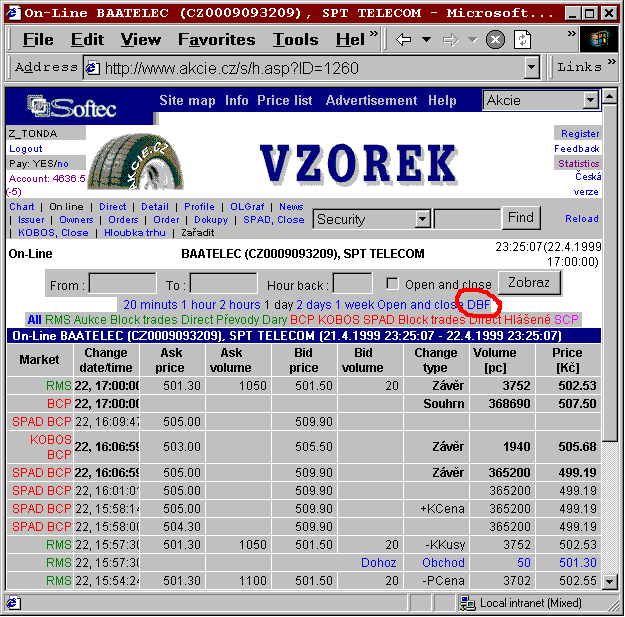Image resolution: width=625 pixels, height=617 pixels.
Task: Filter by KOBOS market
Action: click(x=339, y=320)
